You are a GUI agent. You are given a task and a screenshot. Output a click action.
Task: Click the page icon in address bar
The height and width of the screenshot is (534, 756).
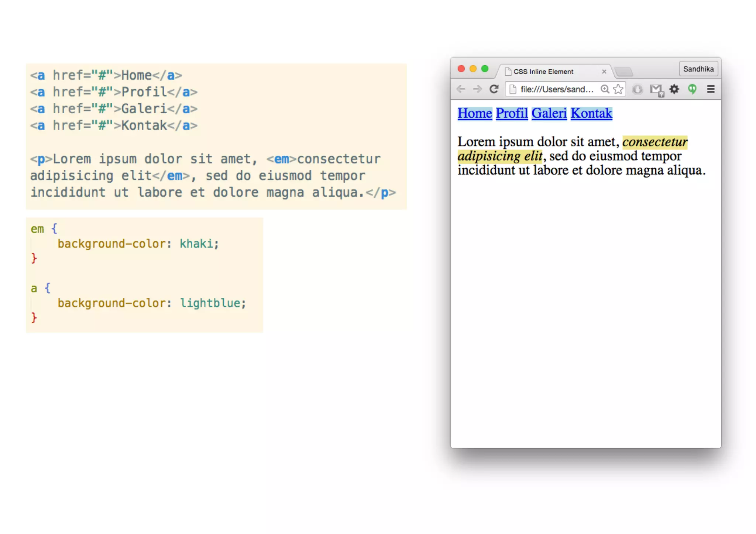click(513, 89)
